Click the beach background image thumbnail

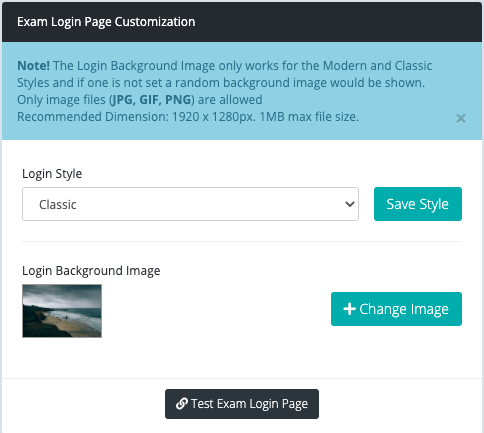coord(62,311)
